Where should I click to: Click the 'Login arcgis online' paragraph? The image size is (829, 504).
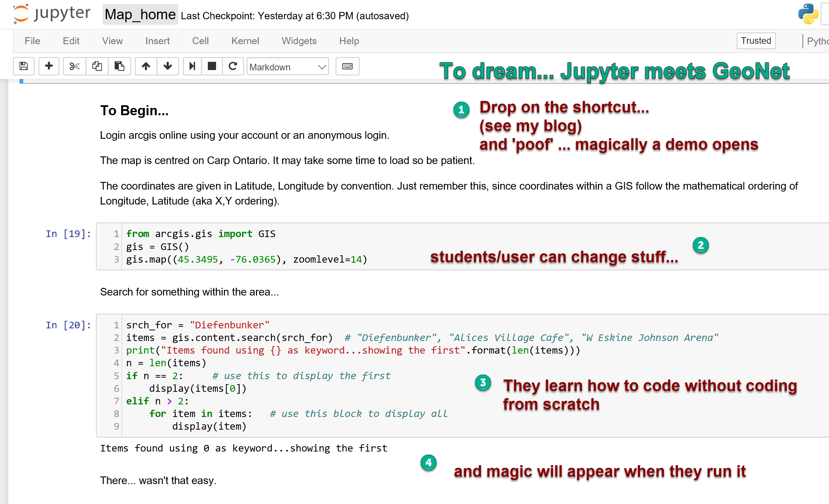tap(245, 135)
